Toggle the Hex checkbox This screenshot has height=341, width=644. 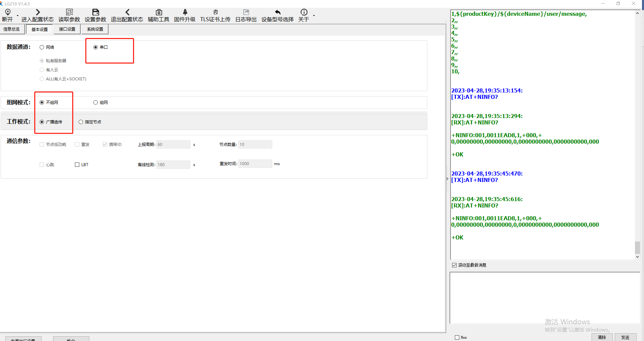point(457,337)
